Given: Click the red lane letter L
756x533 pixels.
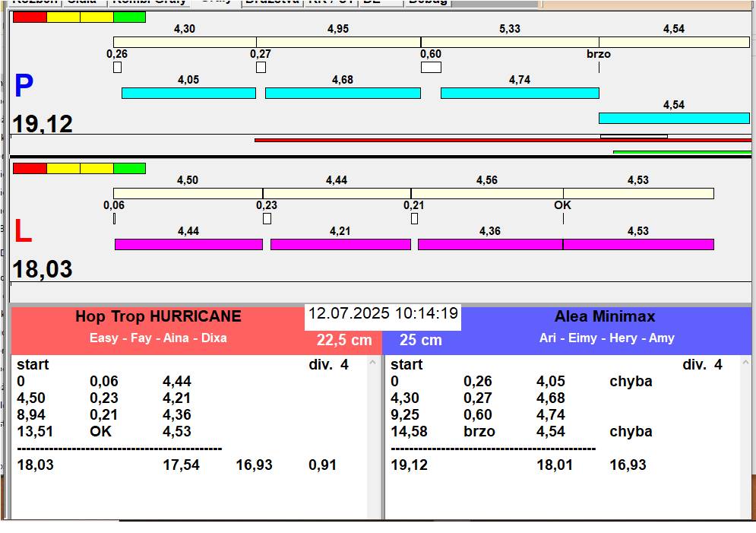Looking at the screenshot, I should [23, 231].
